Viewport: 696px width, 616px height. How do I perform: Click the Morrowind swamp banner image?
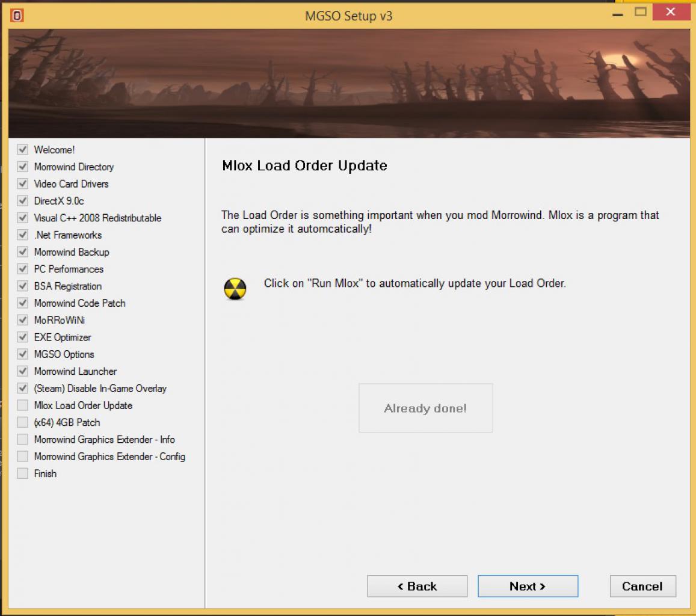(349, 84)
